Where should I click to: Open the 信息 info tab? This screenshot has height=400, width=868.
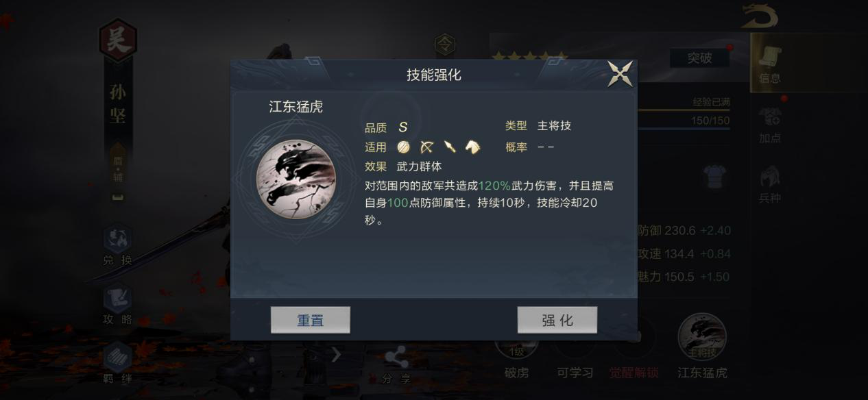pos(770,64)
